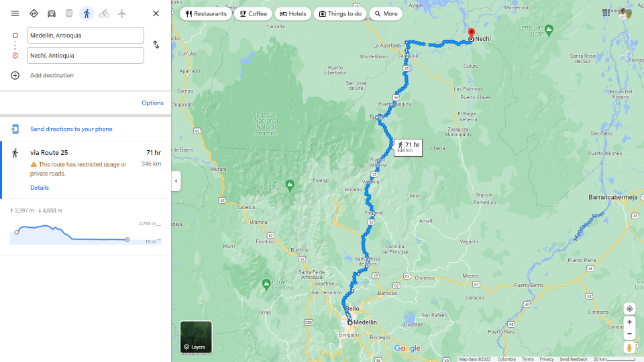
Task: Open the Restaurants filter chip
Action: 206,14
